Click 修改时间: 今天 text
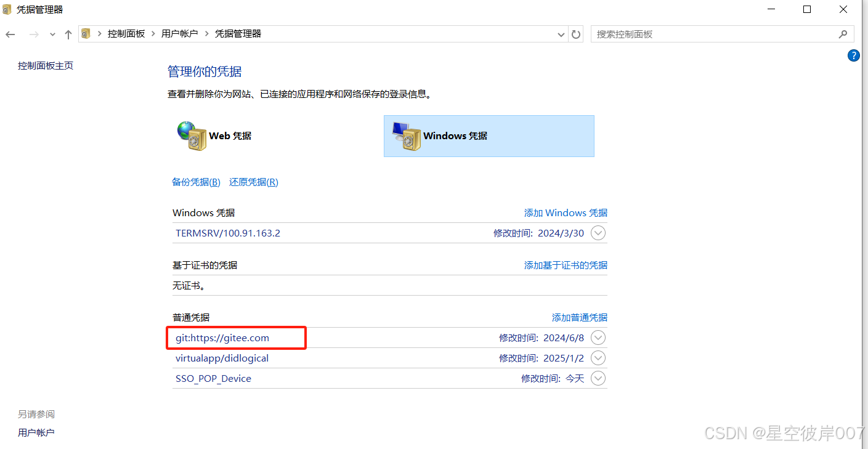The height and width of the screenshot is (449, 868). 553,378
